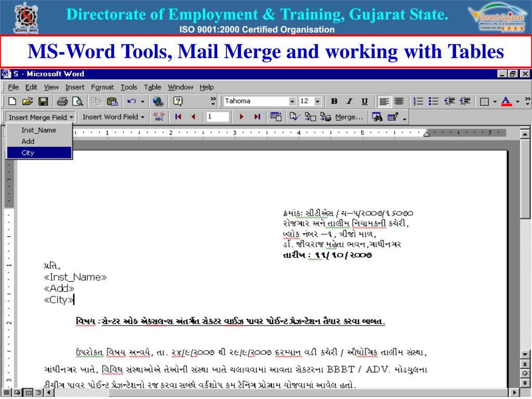Click the New blank document icon

click(12, 101)
